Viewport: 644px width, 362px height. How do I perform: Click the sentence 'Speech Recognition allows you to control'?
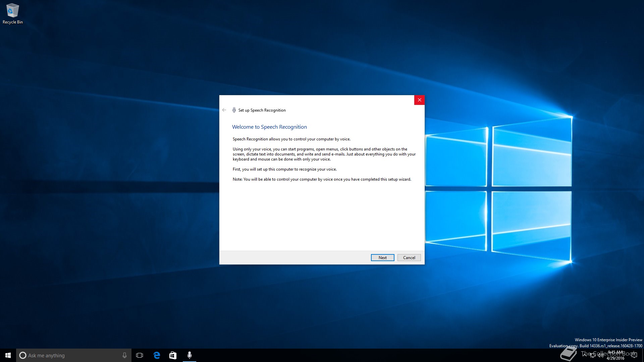point(291,139)
